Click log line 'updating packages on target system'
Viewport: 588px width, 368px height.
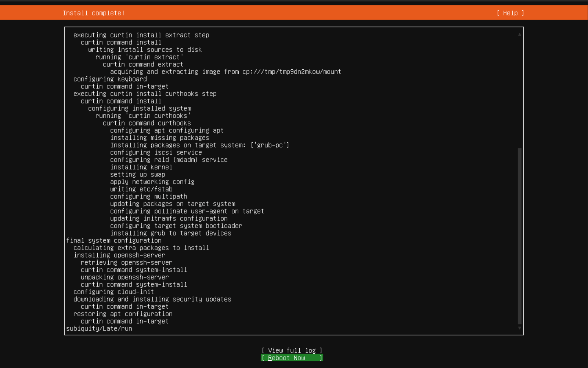[173, 204]
